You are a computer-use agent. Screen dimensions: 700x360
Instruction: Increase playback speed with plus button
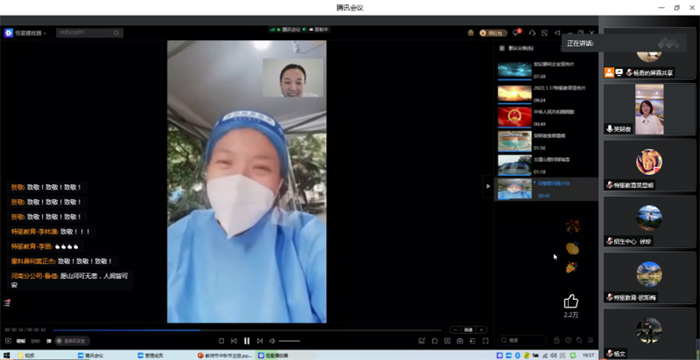coord(481,330)
